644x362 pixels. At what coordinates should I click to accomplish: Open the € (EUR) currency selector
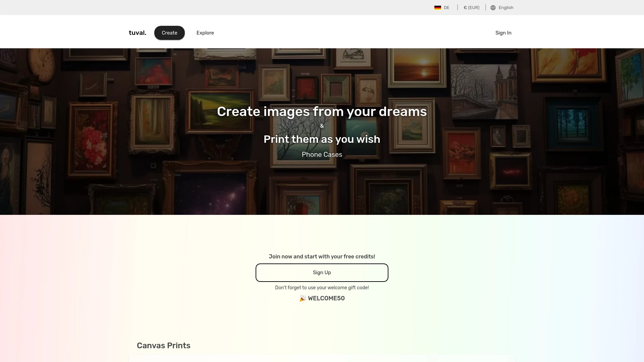pos(471,7)
